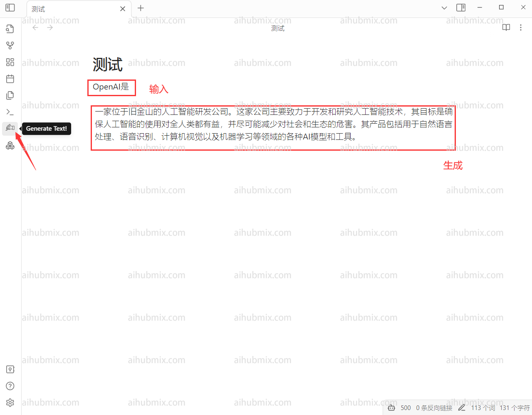Click the 测试 note heading title
Screen dimensions: 532x415
pos(108,65)
